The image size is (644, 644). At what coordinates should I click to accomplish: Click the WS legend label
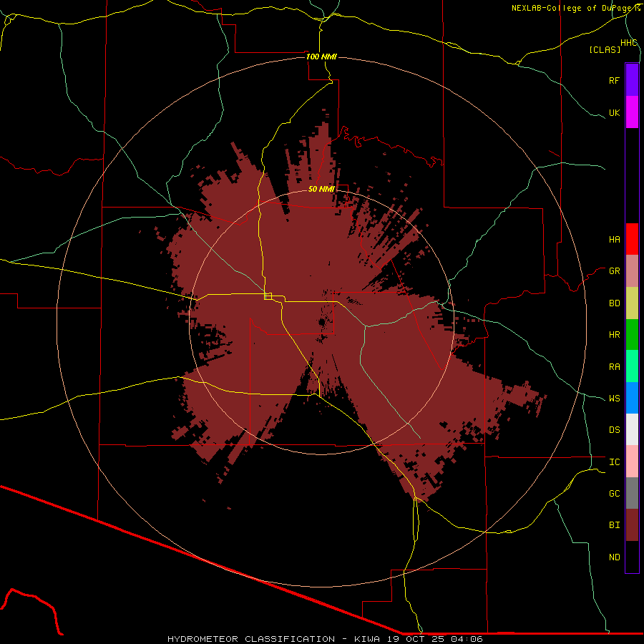tap(614, 398)
